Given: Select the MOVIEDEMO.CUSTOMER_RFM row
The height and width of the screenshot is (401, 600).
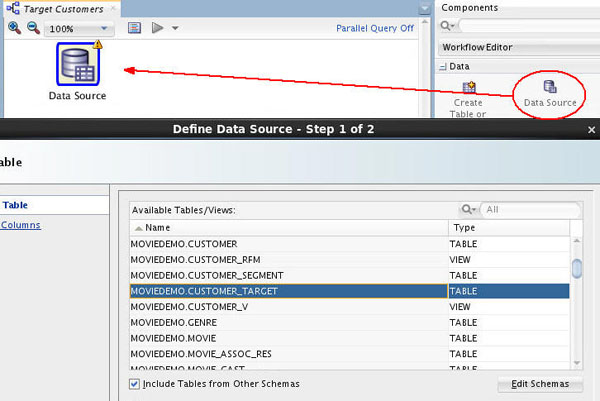Looking at the screenshot, I should [349, 260].
